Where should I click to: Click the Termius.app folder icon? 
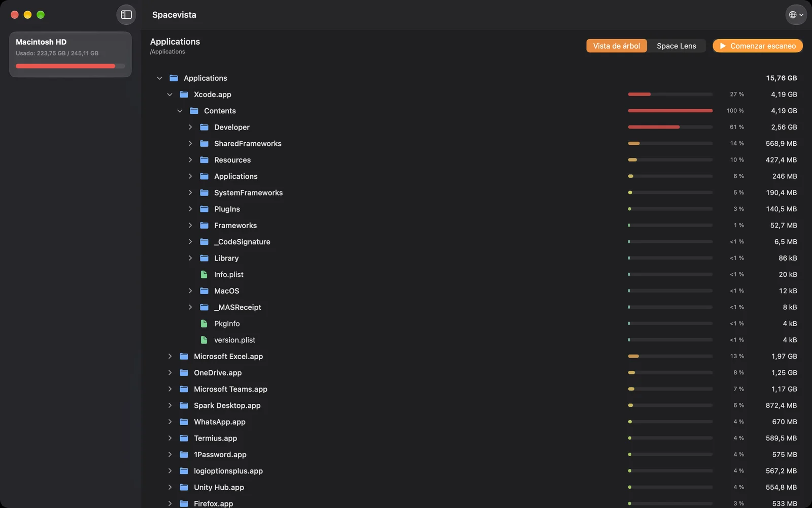(184, 438)
